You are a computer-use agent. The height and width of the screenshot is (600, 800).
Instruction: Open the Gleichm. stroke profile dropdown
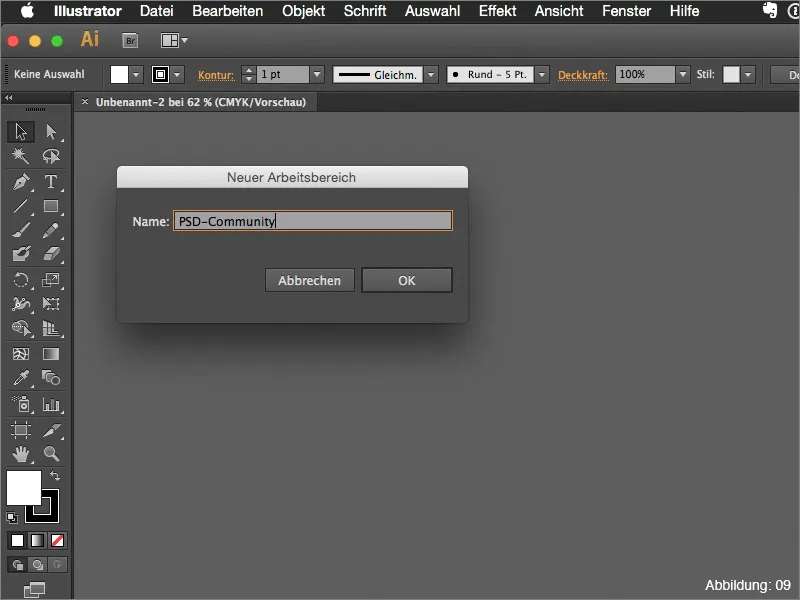[431, 74]
